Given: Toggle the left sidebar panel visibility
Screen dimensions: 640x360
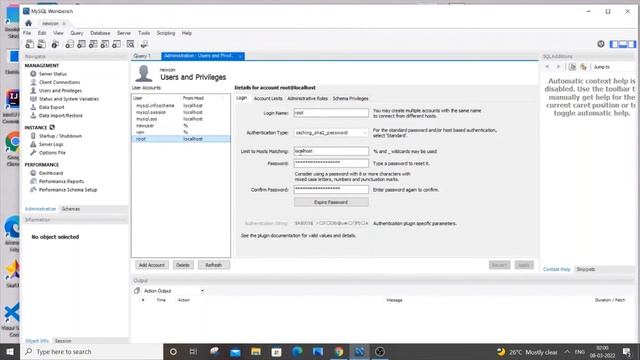Looking at the screenshot, I should 614,44.
